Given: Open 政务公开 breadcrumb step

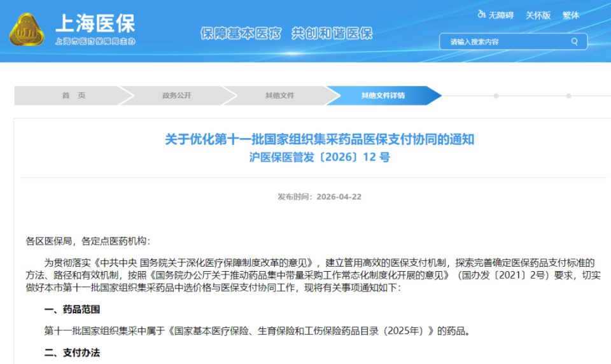Looking at the screenshot, I should (176, 95).
